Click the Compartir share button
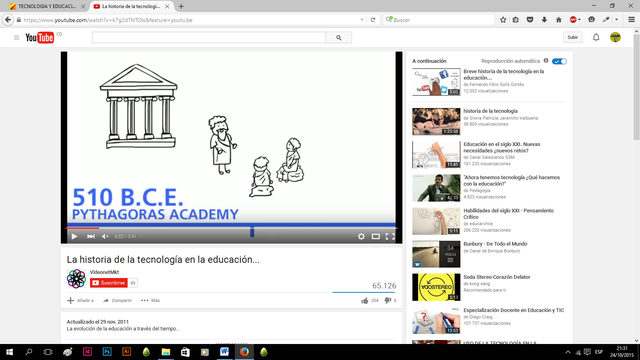Image resolution: width=640 pixels, height=360 pixels. point(118,300)
